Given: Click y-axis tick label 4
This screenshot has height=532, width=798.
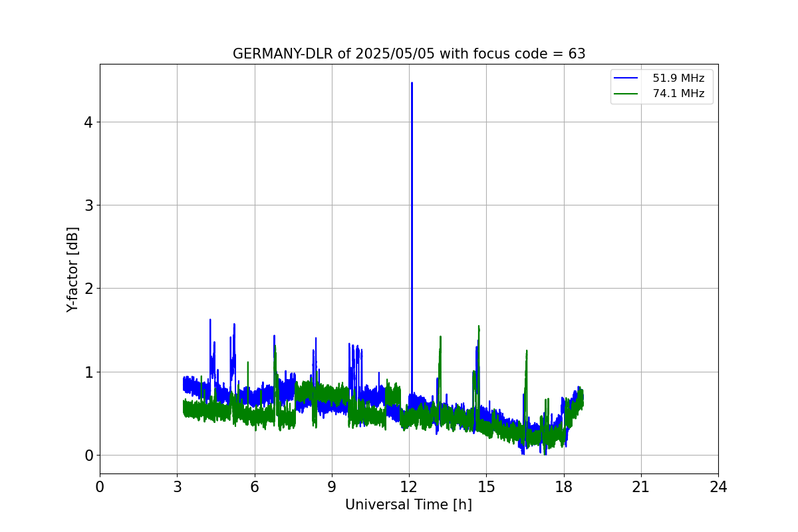Looking at the screenshot, I should tap(88, 122).
